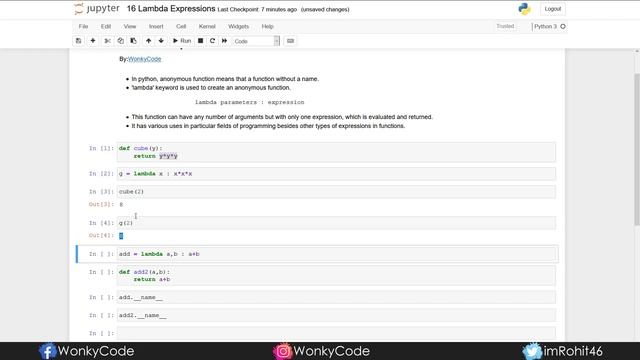Select cell defining add2(a,b)
640x360 pixels.
(x=336, y=276)
